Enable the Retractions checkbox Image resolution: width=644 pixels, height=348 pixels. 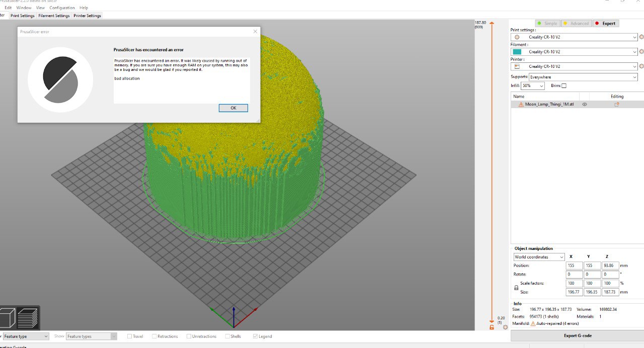tap(154, 336)
